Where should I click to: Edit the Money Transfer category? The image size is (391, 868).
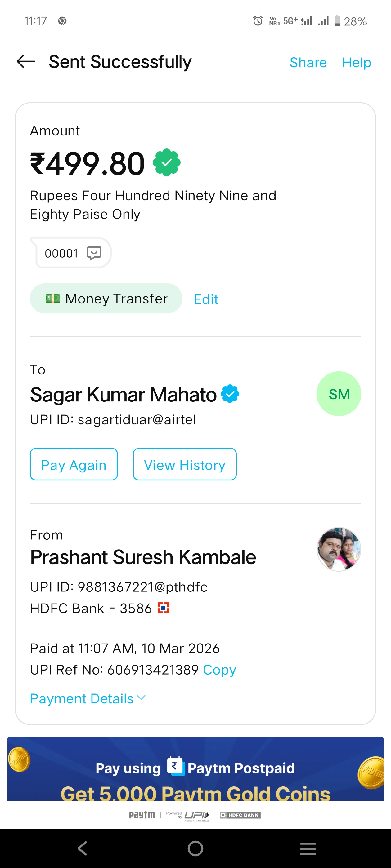(x=206, y=299)
